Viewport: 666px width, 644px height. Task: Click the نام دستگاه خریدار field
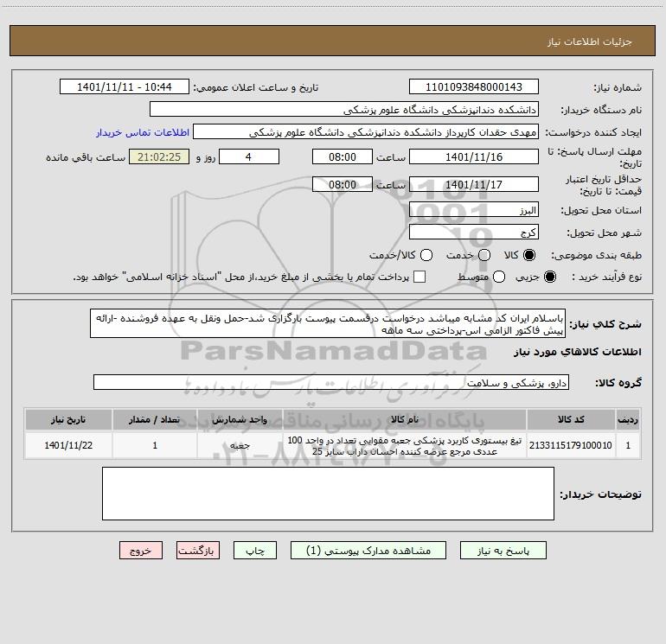click(x=344, y=110)
